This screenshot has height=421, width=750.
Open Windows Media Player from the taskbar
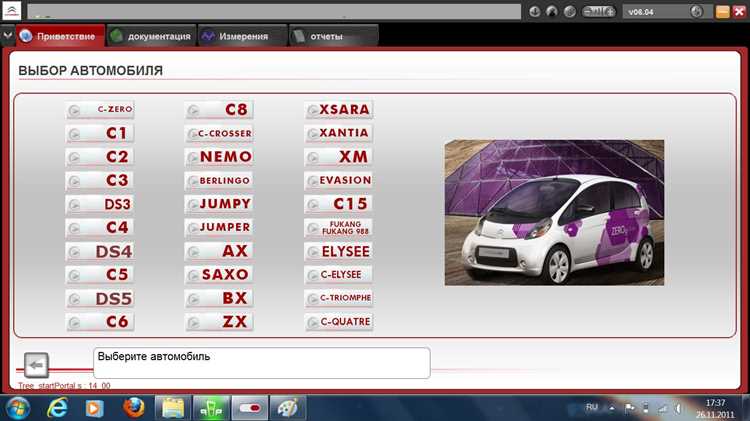(x=94, y=407)
